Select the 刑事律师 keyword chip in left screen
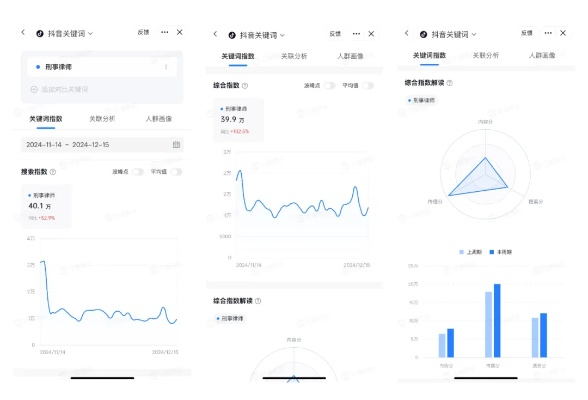Viewport: 588px width, 400px height. (x=102, y=67)
